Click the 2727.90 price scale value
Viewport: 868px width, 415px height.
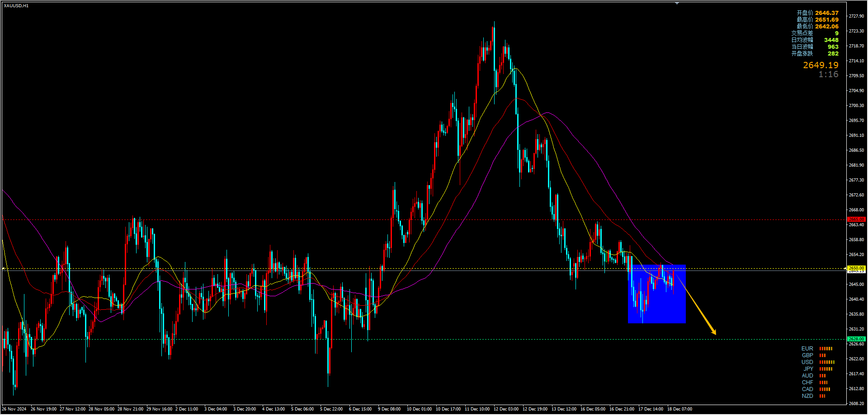click(x=856, y=16)
